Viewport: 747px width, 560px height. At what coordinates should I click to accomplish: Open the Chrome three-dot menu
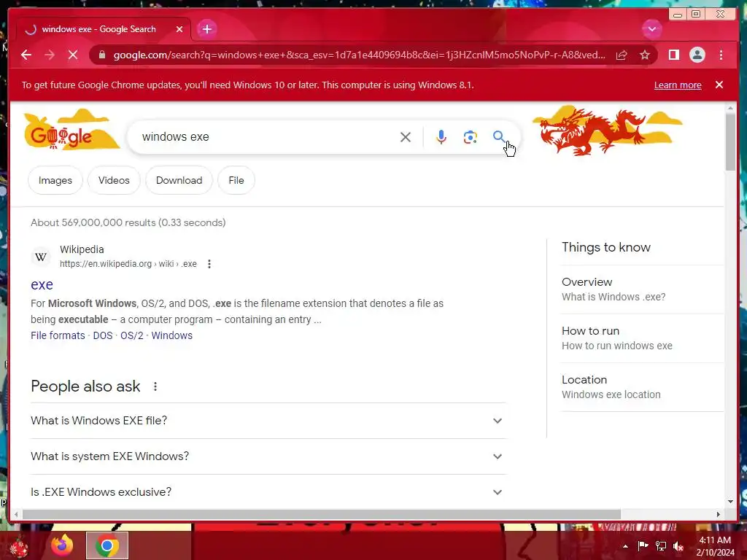click(x=721, y=55)
